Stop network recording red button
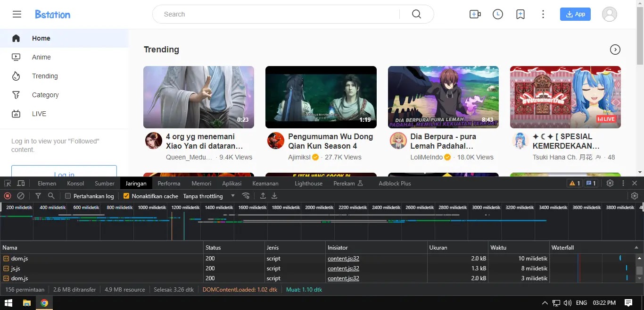The height and width of the screenshot is (310, 644). (8, 196)
